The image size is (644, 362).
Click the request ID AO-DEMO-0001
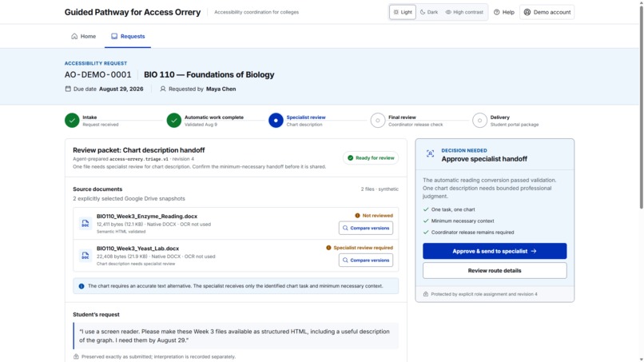tap(97, 75)
